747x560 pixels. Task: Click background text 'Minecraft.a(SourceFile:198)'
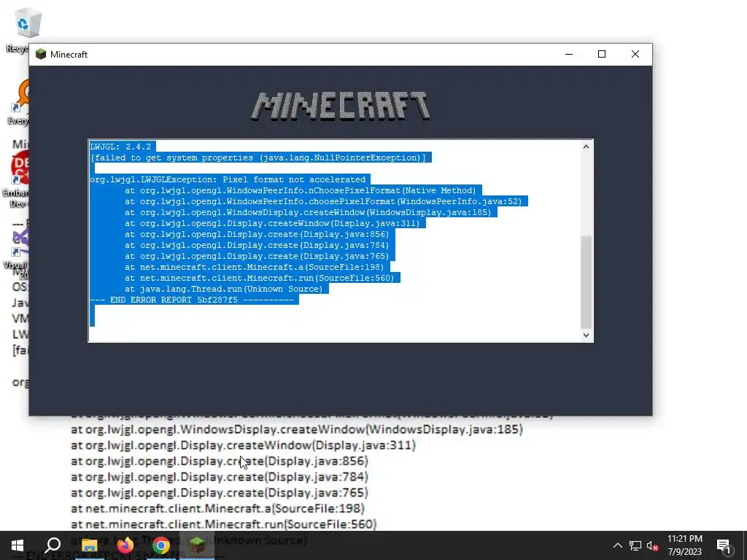[x=217, y=508]
